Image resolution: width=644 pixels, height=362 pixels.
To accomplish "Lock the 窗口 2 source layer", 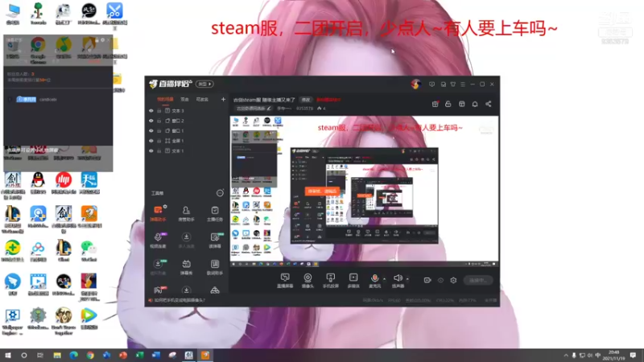I will [x=159, y=121].
